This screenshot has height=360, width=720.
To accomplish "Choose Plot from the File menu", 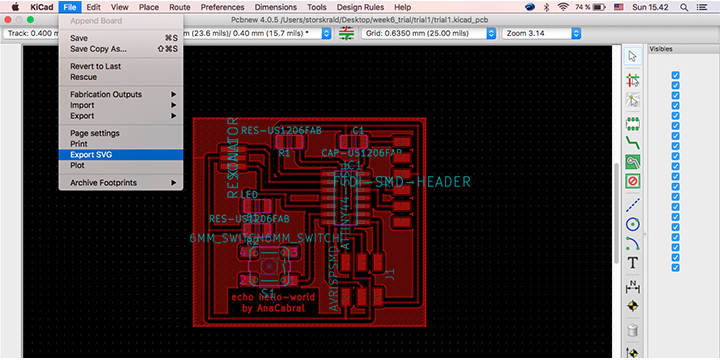I will tap(121, 165).
